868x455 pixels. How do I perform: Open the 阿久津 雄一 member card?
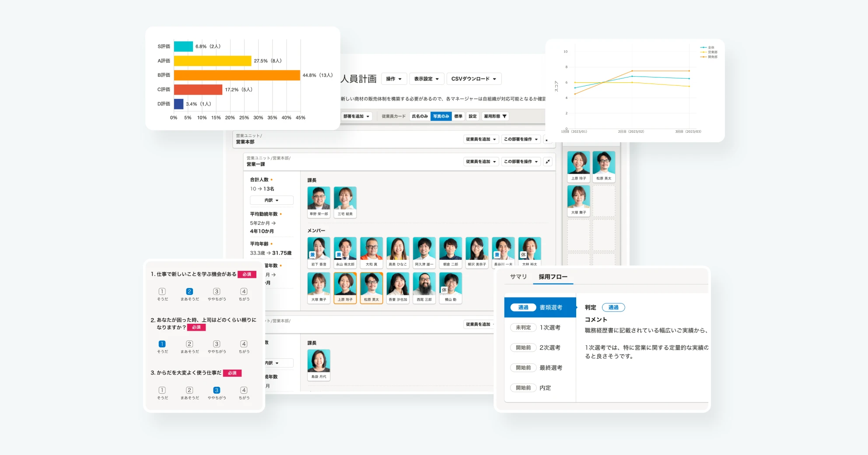coord(424,252)
